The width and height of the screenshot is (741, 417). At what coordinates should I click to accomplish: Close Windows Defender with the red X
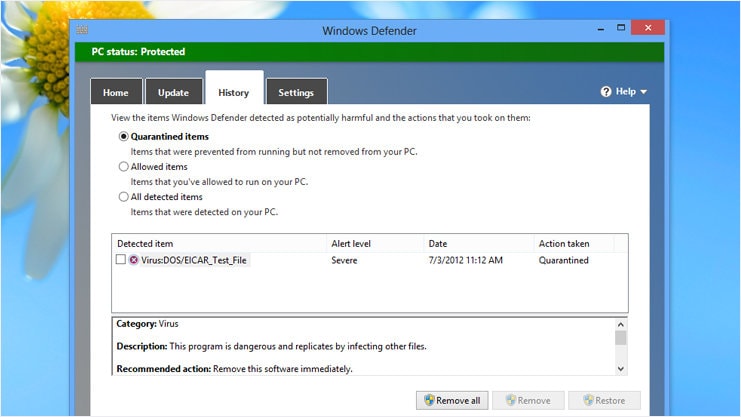(x=649, y=28)
